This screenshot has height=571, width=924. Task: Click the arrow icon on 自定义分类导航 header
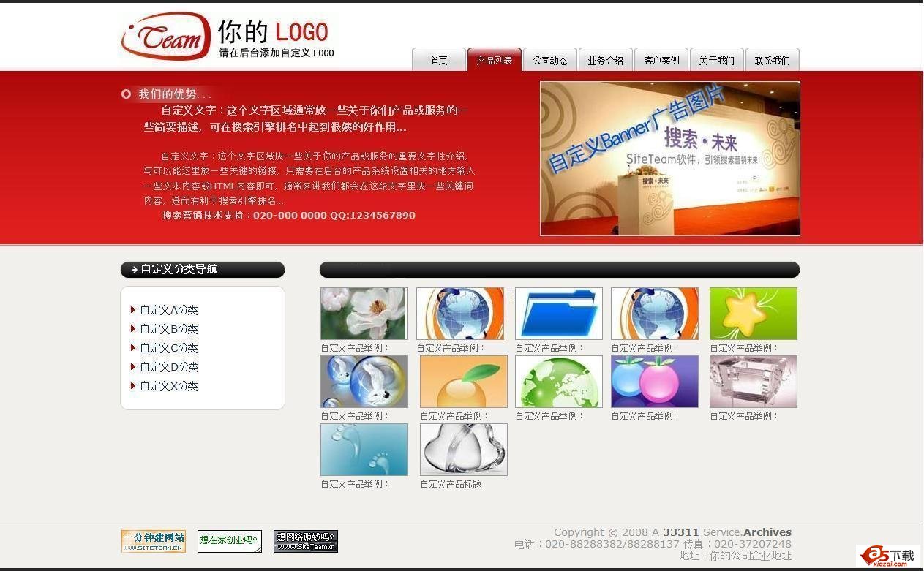[x=133, y=269]
